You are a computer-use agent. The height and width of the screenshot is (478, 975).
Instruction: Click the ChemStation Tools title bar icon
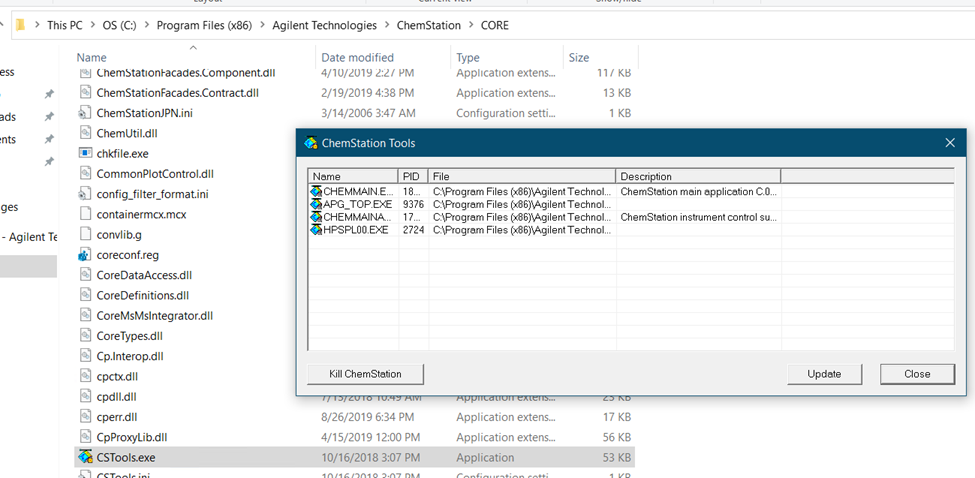[310, 143]
